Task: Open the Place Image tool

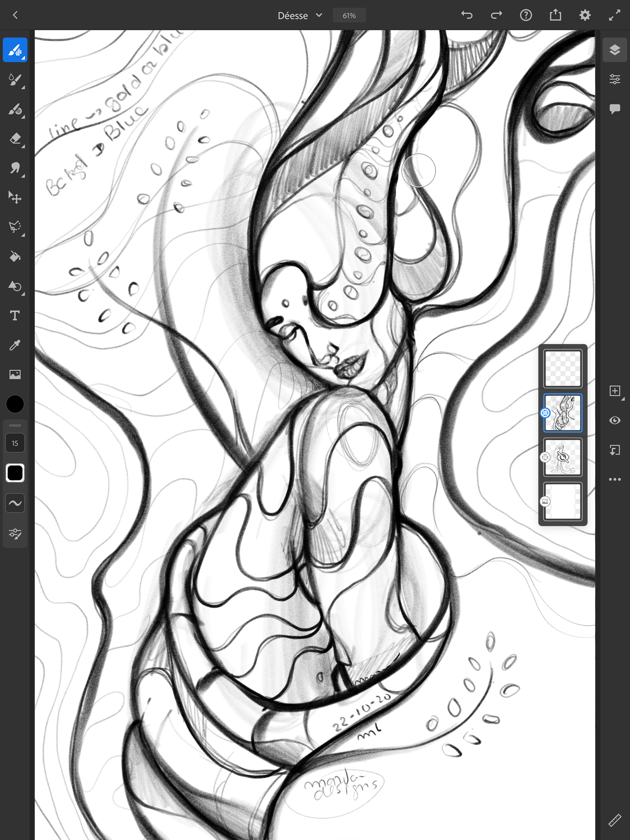Action: point(15,375)
